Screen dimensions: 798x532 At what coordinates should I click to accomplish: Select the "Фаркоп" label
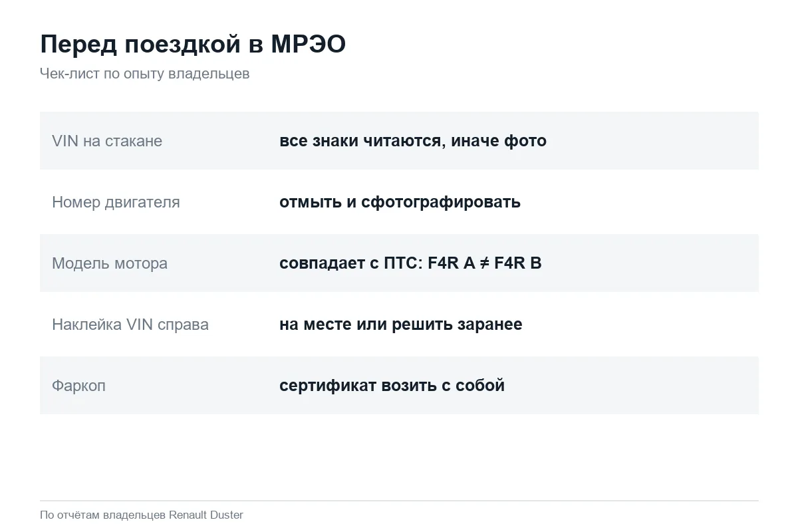pos(78,386)
